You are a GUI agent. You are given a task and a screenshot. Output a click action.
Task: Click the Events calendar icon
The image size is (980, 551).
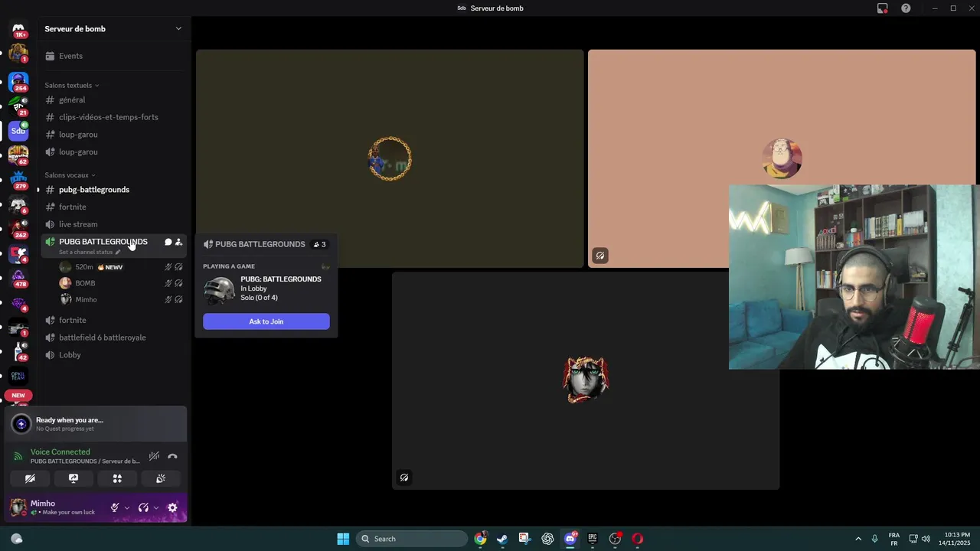point(50,56)
